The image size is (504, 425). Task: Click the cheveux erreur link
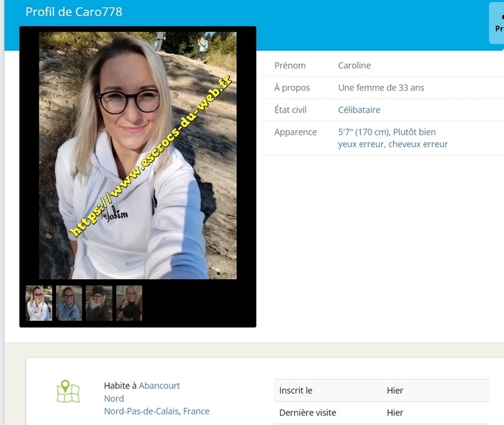click(418, 144)
